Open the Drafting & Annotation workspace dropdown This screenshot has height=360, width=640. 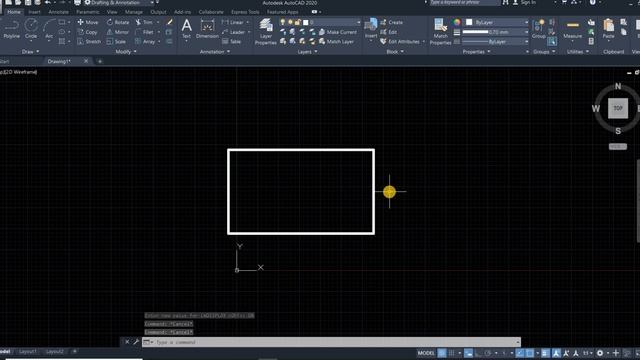coord(118,3)
